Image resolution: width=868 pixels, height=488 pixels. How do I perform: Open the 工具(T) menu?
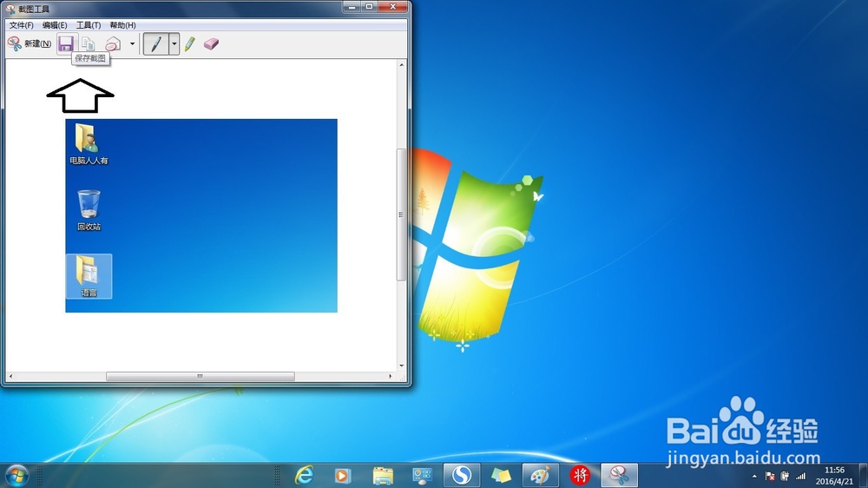[89, 25]
